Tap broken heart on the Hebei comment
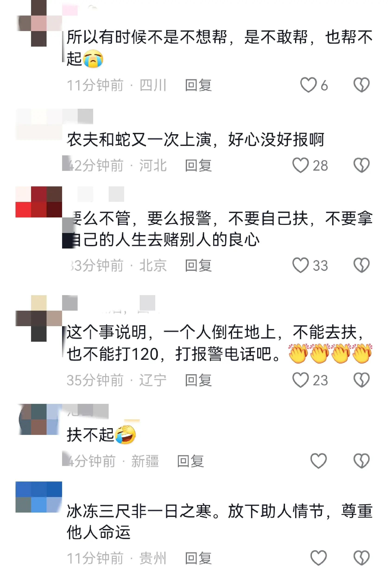Image resolution: width=392 pixels, height=574 pixels. [x=361, y=165]
